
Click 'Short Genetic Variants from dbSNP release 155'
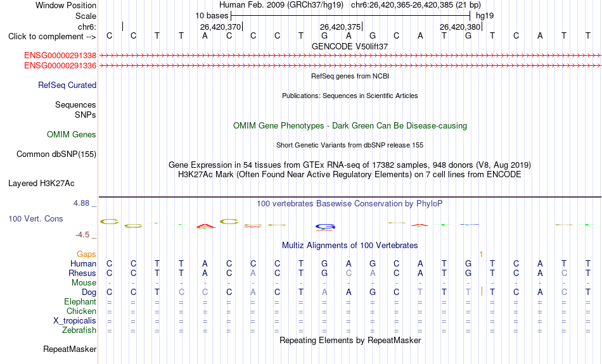tap(350, 145)
